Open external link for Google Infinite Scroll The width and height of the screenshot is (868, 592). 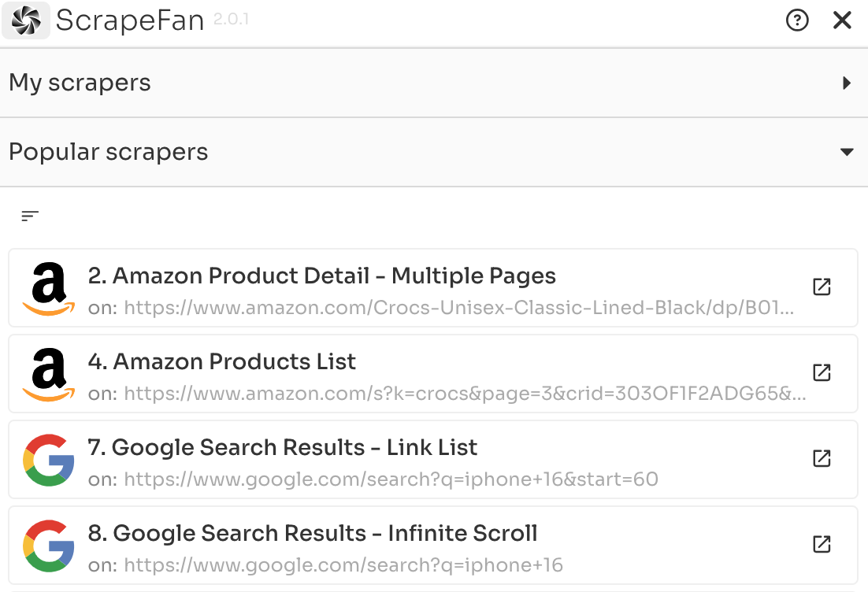[822, 544]
